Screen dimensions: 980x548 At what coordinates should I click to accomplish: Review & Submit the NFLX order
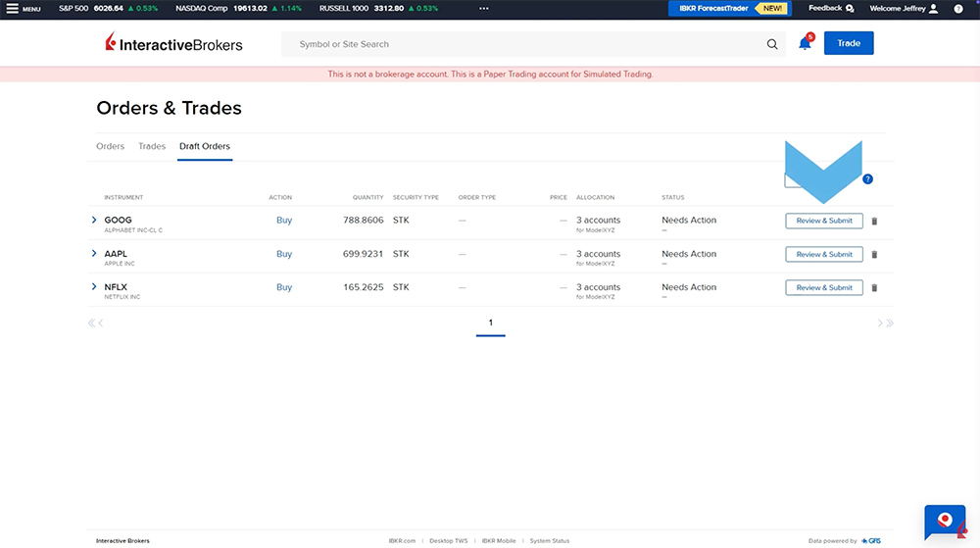coord(824,287)
